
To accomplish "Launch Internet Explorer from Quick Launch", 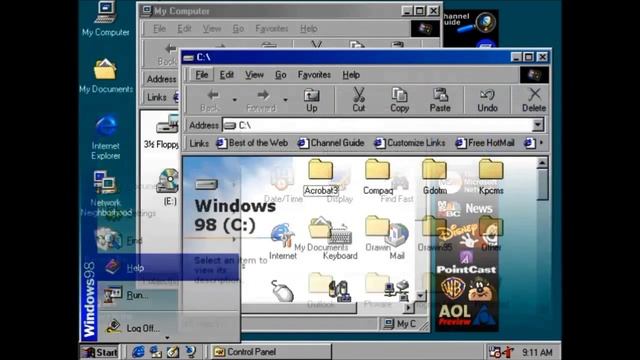I will [x=138, y=351].
